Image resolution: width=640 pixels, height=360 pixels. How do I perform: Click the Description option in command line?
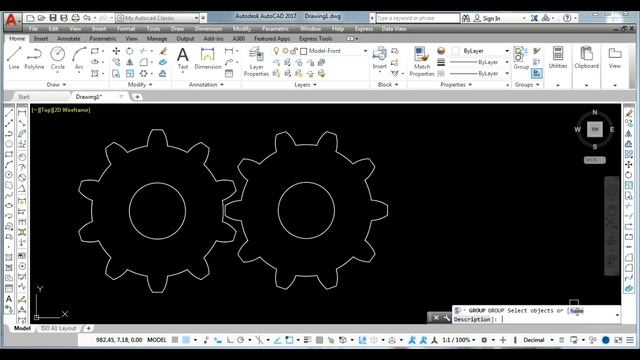pos(472,319)
